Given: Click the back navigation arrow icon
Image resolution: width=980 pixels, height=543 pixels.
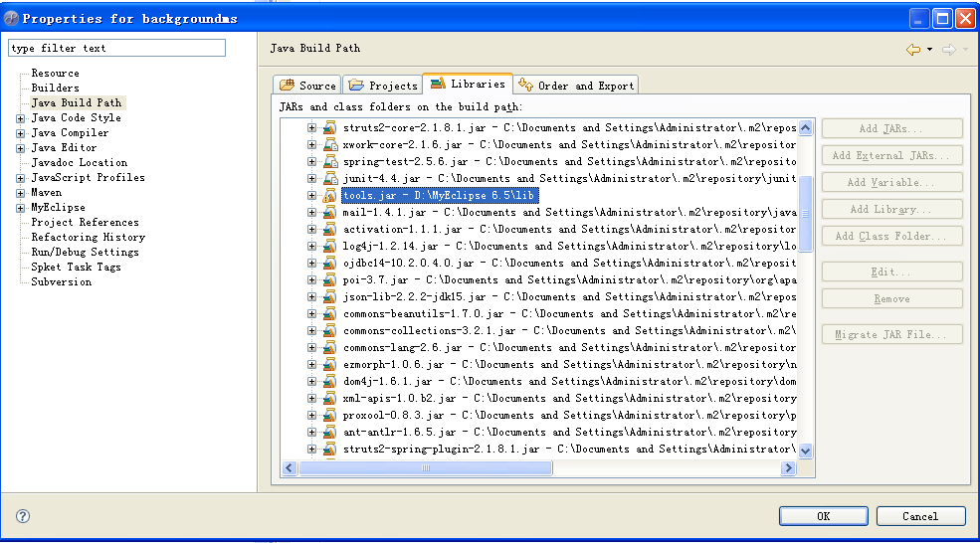Looking at the screenshot, I should (x=912, y=49).
